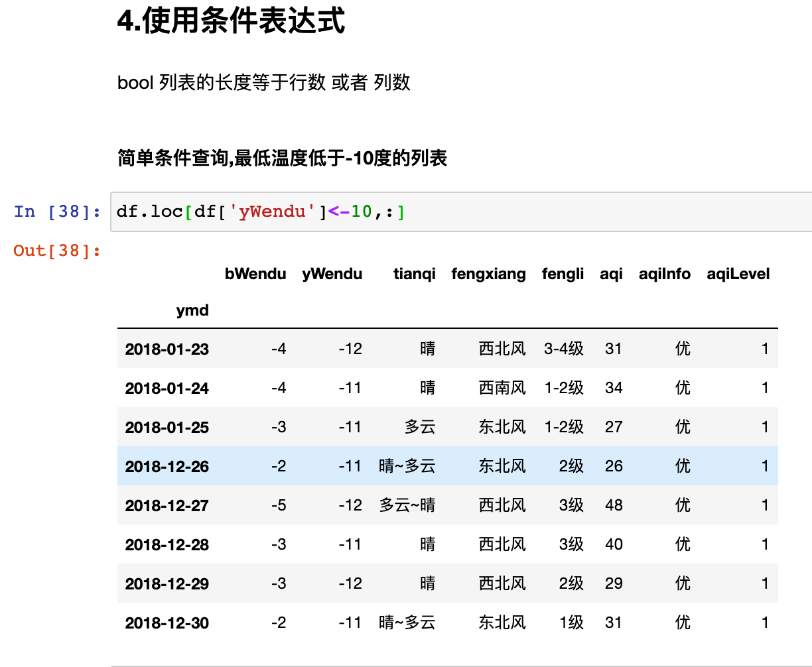Click the aqi value 48 in row 2018-12-27
Screen dimensions: 812x667
(614, 505)
